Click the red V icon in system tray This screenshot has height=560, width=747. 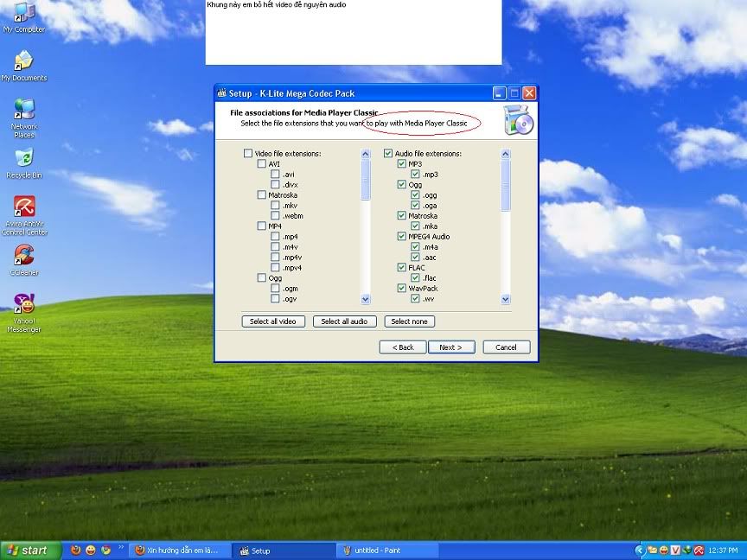[675, 550]
